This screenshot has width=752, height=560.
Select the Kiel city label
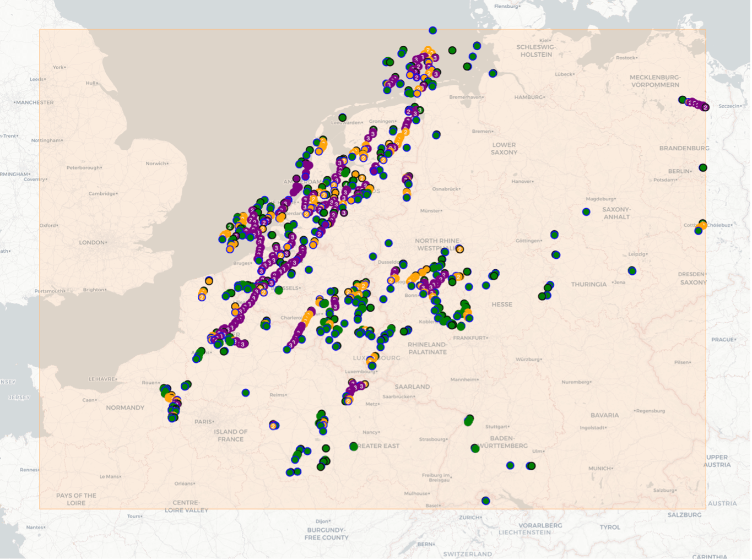tap(545, 41)
